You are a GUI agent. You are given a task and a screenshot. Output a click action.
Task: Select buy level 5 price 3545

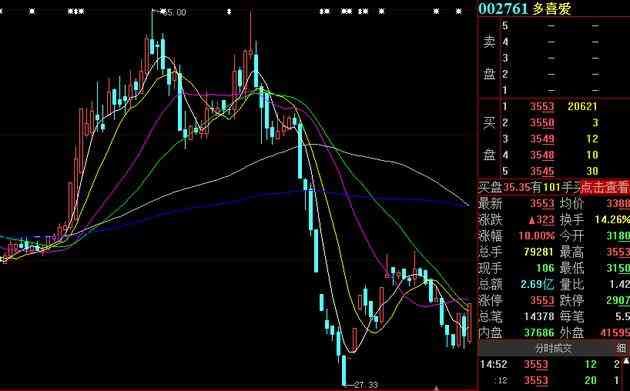click(542, 171)
